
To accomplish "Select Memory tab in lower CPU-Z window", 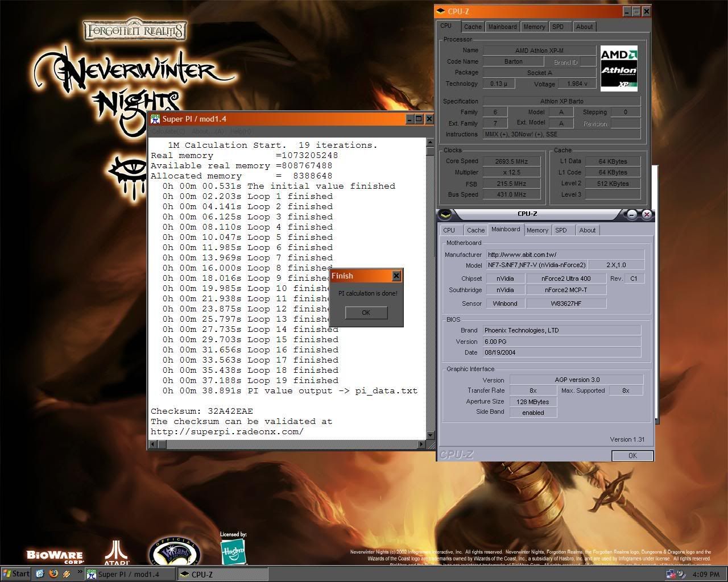I will 537,230.
